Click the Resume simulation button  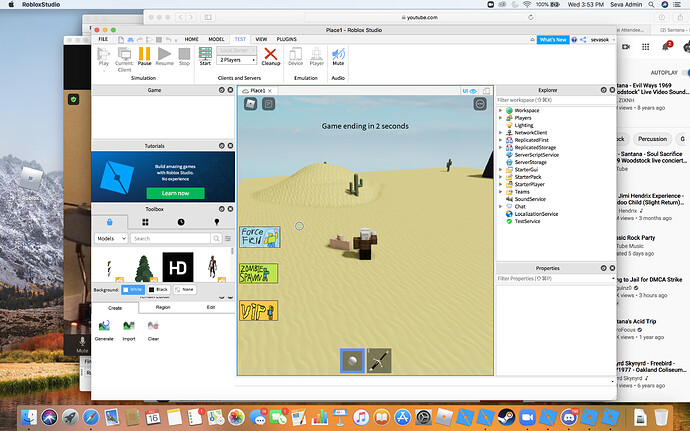(x=165, y=56)
